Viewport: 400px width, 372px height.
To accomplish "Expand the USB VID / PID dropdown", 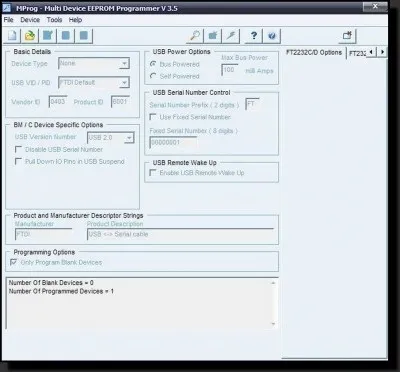I will [124, 82].
